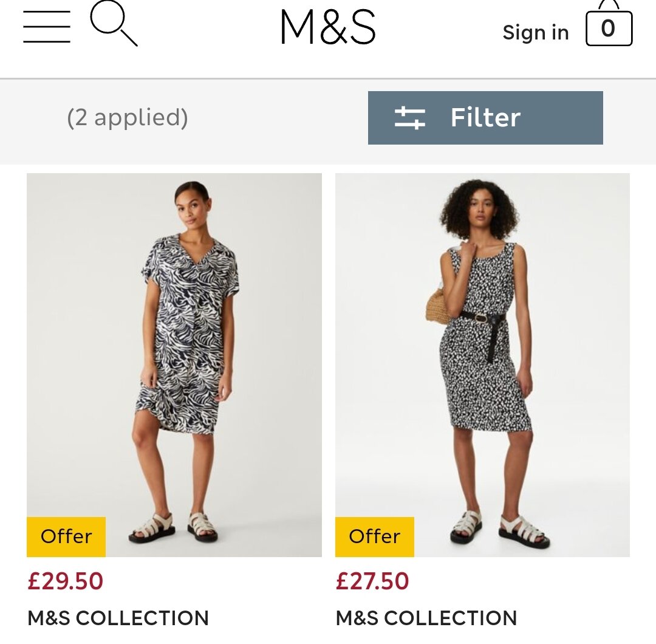Click M&S COLLECTION under the right dress
This screenshot has height=644, width=656.
(x=426, y=618)
